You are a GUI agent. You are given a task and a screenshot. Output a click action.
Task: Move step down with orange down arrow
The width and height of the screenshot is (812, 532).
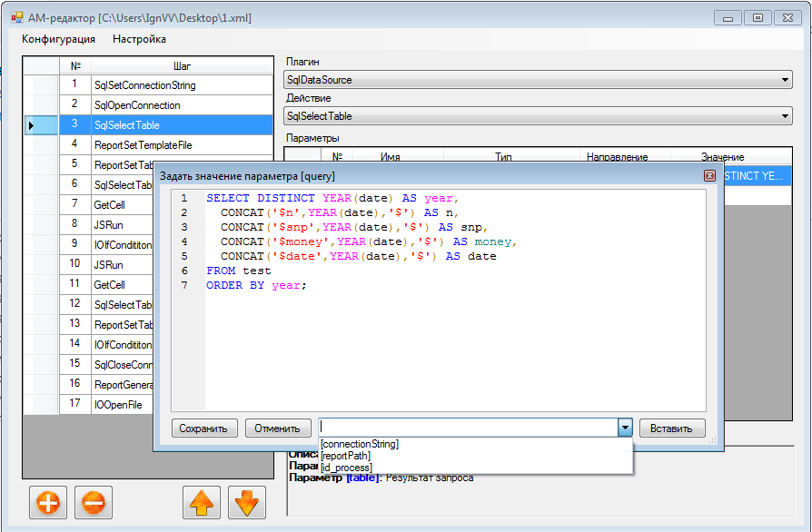(x=247, y=503)
